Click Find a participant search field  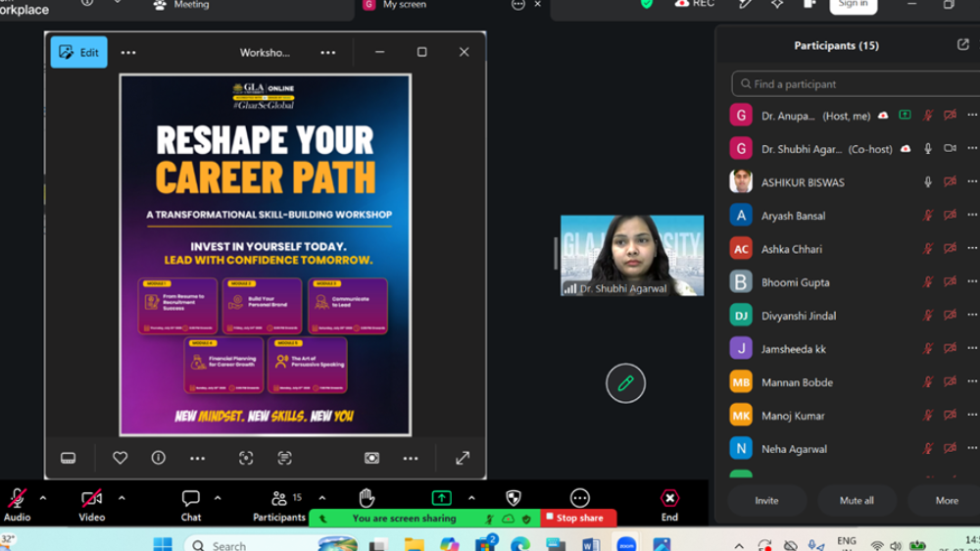tap(857, 83)
